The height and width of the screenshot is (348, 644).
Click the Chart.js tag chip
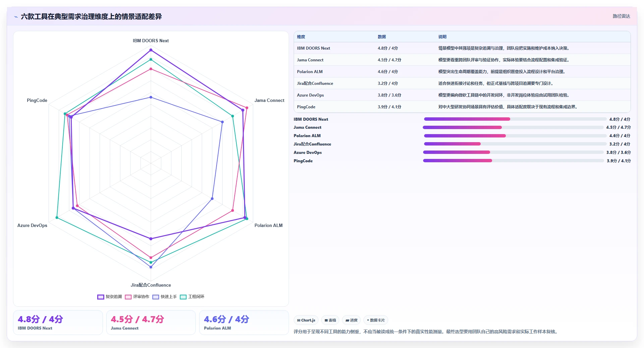306,320
